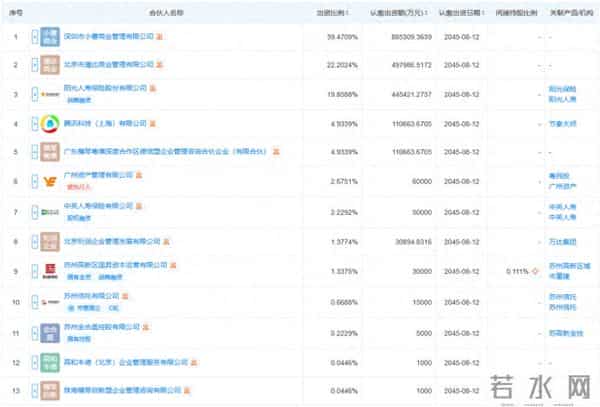600x407 pixels.
Task: Open the Tencent colorful ring logo
Action: click(50, 124)
